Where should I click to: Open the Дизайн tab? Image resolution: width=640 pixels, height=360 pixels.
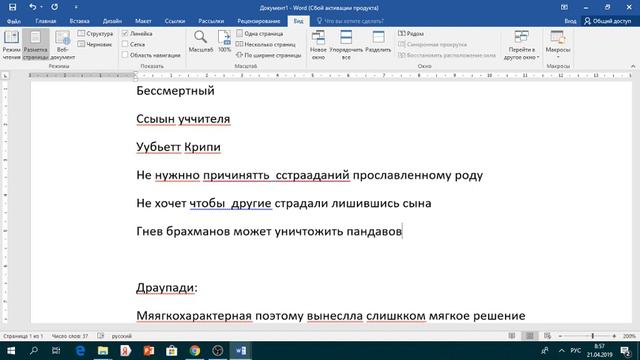[112, 21]
